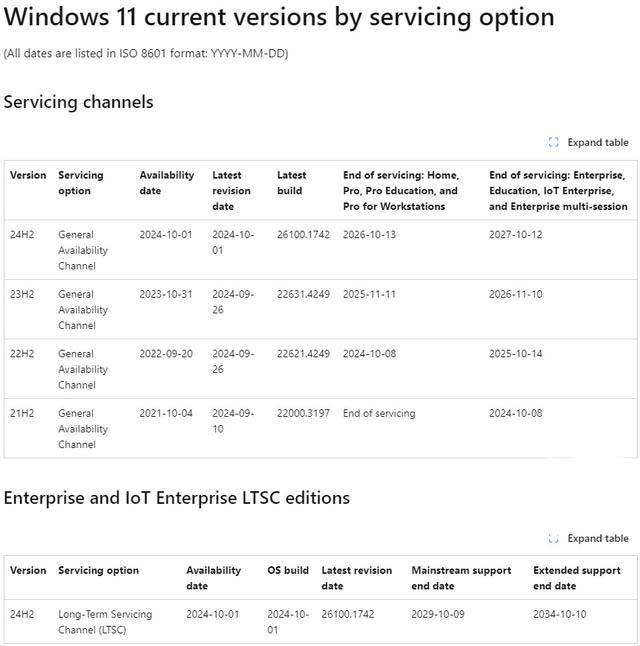Click the 22H2 version cell
Screen dimensions: 640x646
(22, 353)
